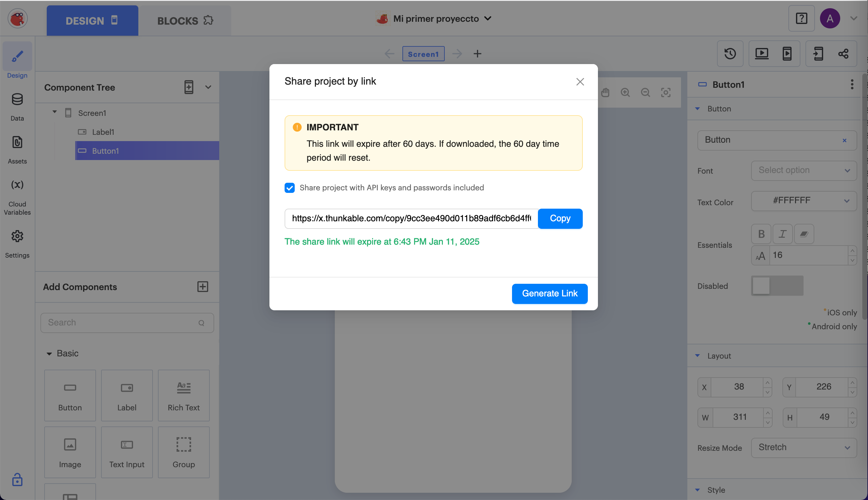Open the Data sidebar panel

pos(17,107)
